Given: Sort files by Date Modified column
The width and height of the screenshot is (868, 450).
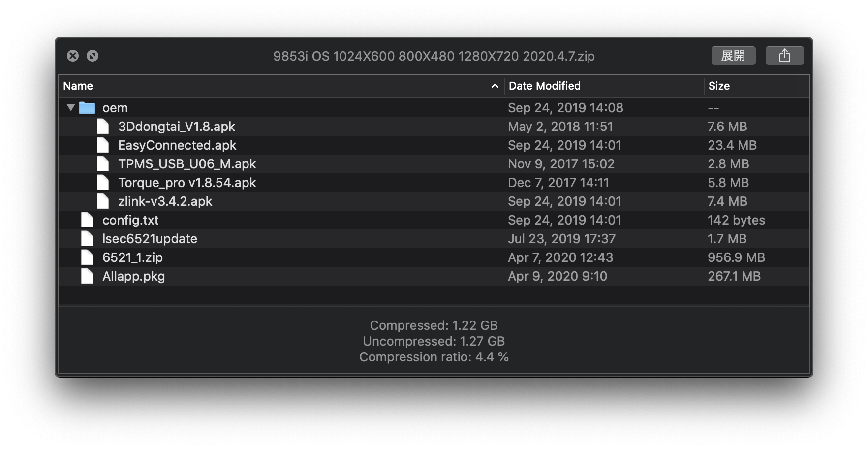Looking at the screenshot, I should click(x=544, y=86).
